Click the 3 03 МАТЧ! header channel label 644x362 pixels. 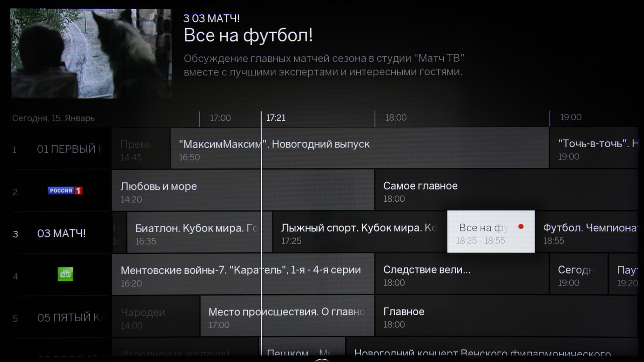pos(212,18)
